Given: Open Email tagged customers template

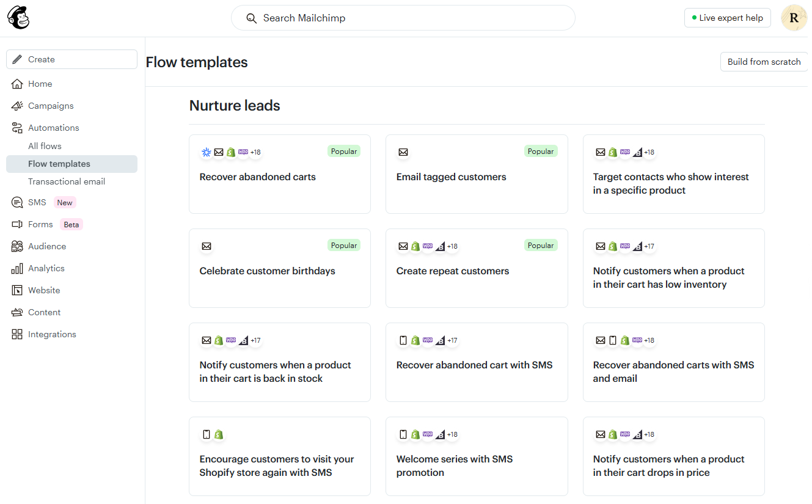Looking at the screenshot, I should [477, 174].
